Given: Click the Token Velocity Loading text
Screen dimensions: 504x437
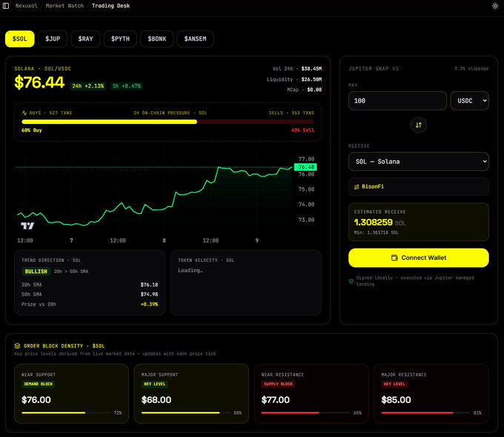Looking at the screenshot, I should pos(190,270).
